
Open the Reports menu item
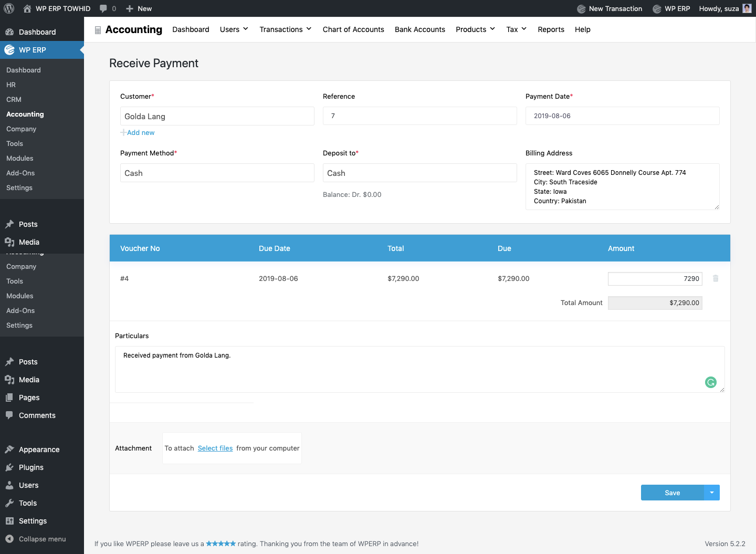[x=551, y=29]
